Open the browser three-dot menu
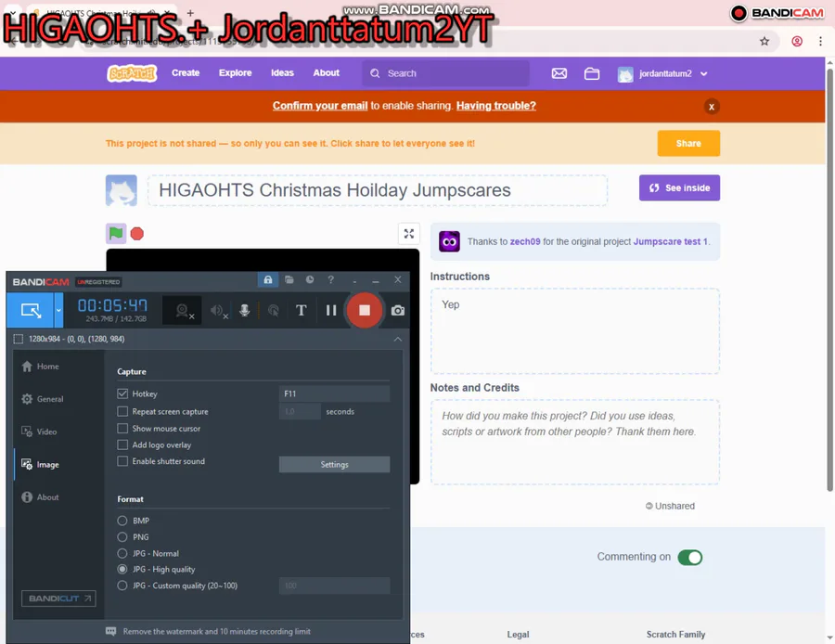Viewport: 835px width, 644px height. point(820,41)
